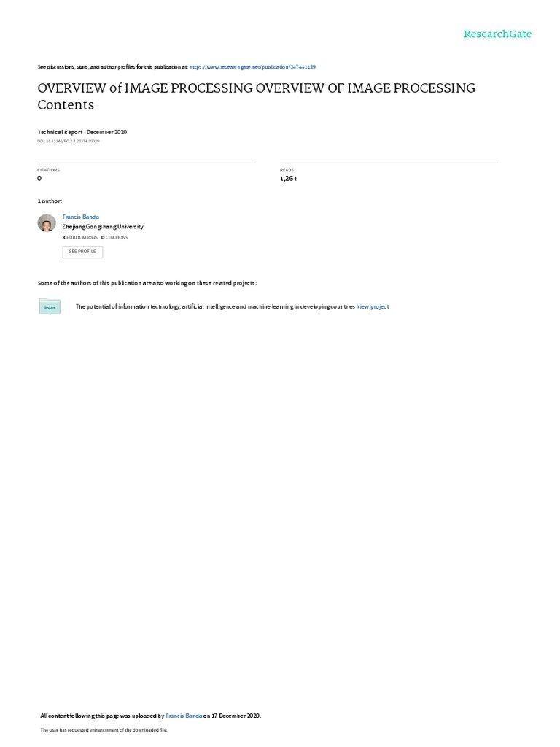The image size is (560, 747).
Task: Click the READS count 1,264
Action: click(x=289, y=179)
